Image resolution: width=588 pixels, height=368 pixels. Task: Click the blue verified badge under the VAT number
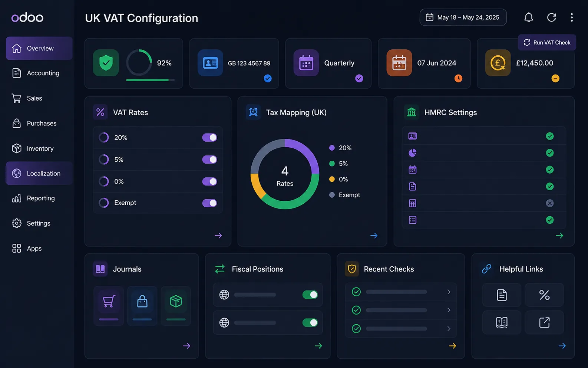268,78
